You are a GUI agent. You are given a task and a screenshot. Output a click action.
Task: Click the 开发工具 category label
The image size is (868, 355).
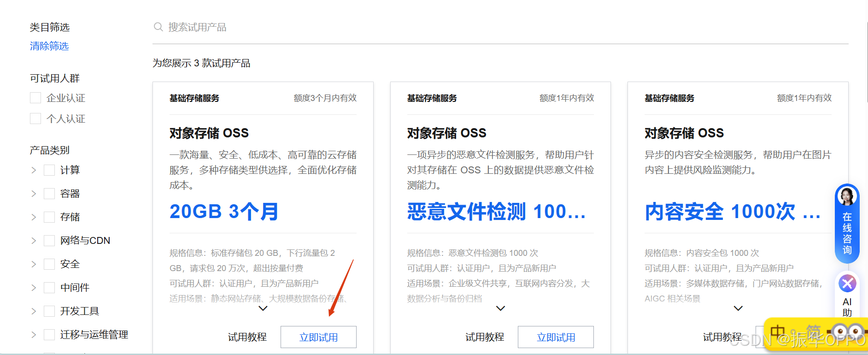80,311
